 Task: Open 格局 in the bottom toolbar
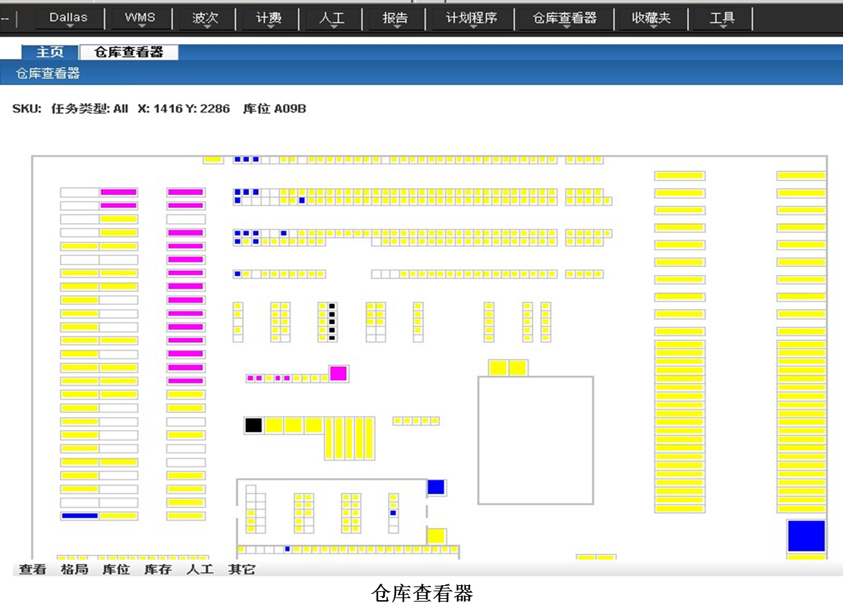point(74,569)
